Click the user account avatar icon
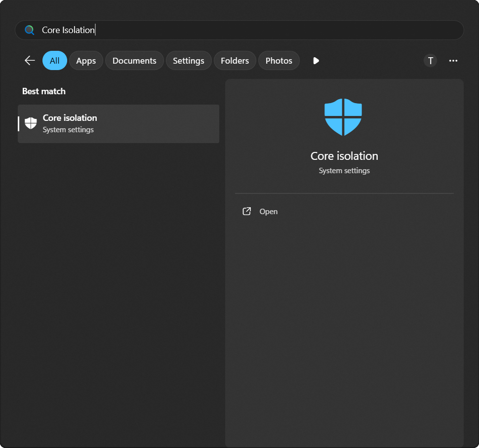The height and width of the screenshot is (448, 479). pos(430,61)
